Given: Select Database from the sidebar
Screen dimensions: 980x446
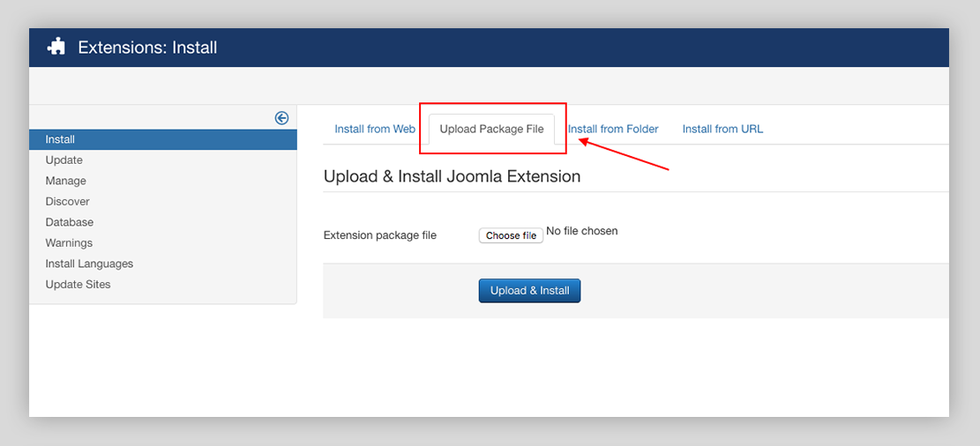Looking at the screenshot, I should click(x=69, y=222).
